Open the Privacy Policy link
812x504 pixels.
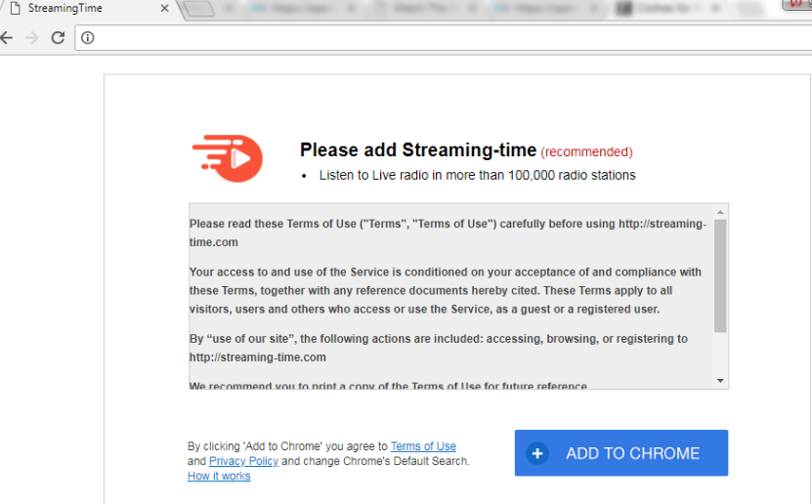click(243, 461)
